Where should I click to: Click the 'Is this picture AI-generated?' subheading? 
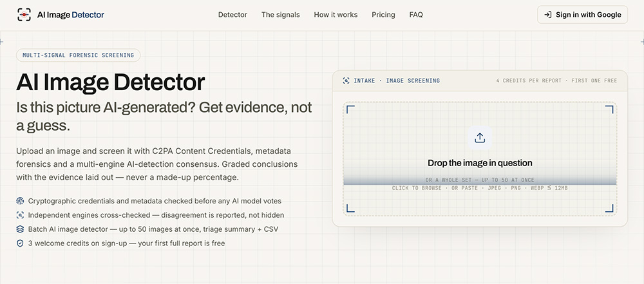point(164,117)
